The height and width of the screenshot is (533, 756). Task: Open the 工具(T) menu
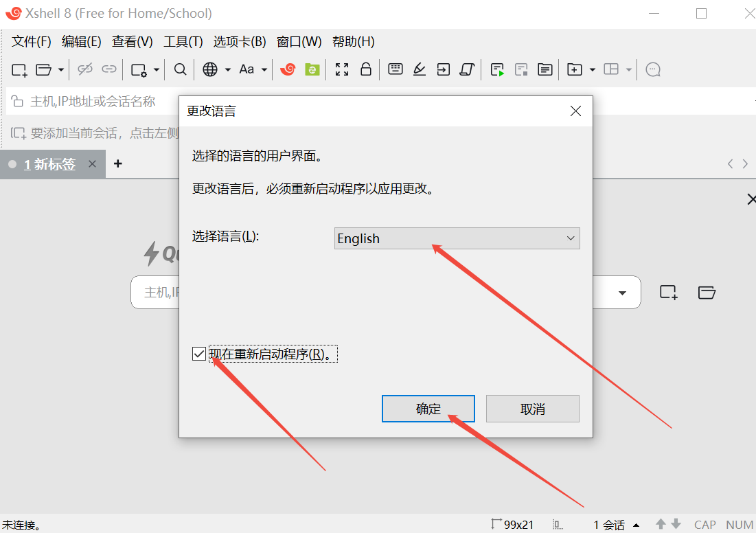tap(183, 42)
